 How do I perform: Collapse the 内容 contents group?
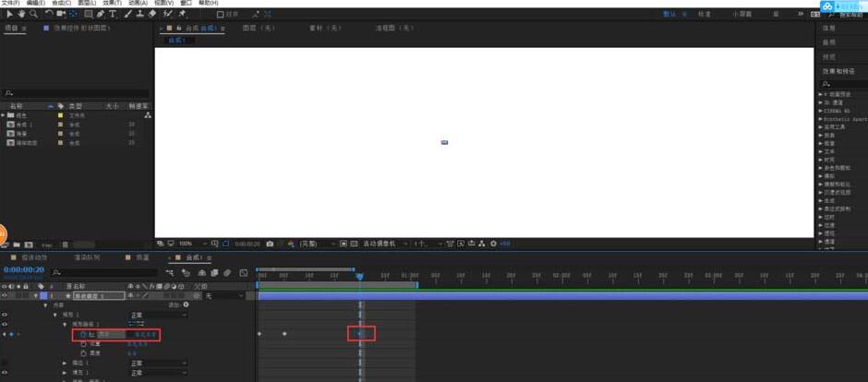[45, 305]
